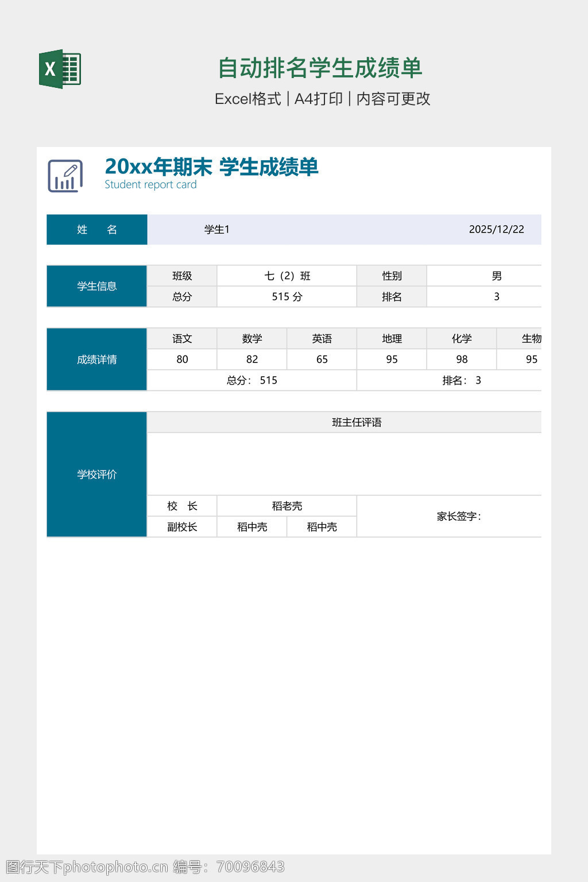Click the date cell 2025/12/22

(x=496, y=230)
